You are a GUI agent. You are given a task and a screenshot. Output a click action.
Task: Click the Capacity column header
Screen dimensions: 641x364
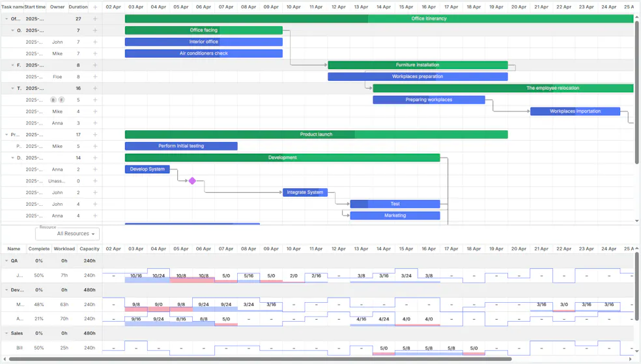(89, 249)
